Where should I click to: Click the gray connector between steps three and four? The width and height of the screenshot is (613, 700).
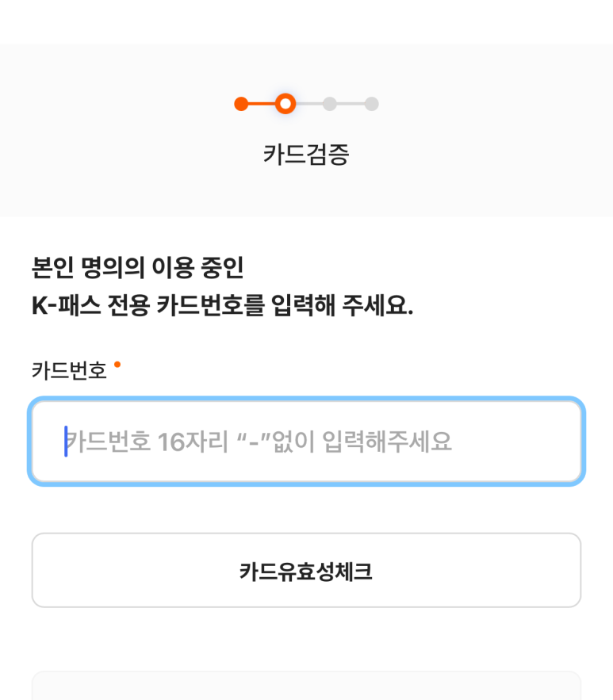[351, 104]
